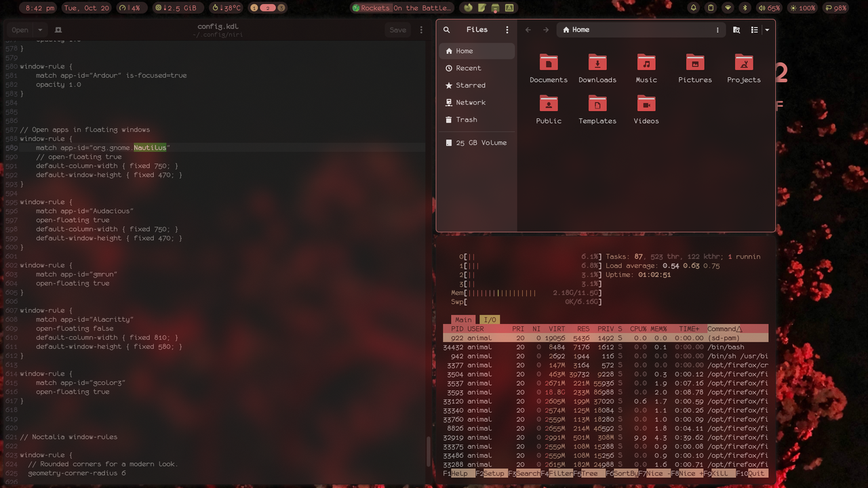Click the volume indicator showing 65%

769,8
